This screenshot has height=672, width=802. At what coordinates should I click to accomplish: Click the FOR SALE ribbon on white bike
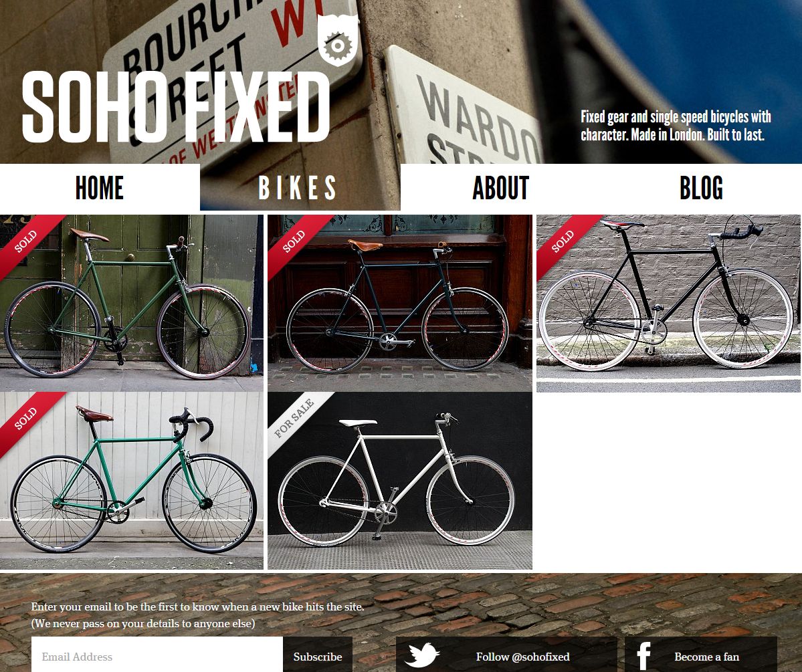pos(294,419)
